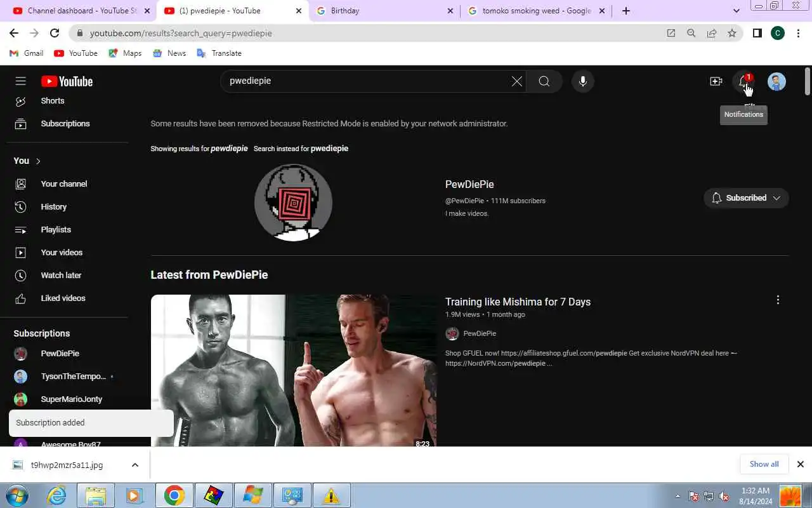Viewport: 812px width, 508px height.
Task: Open the Chrome zoom magnifier icon
Action: (691, 33)
